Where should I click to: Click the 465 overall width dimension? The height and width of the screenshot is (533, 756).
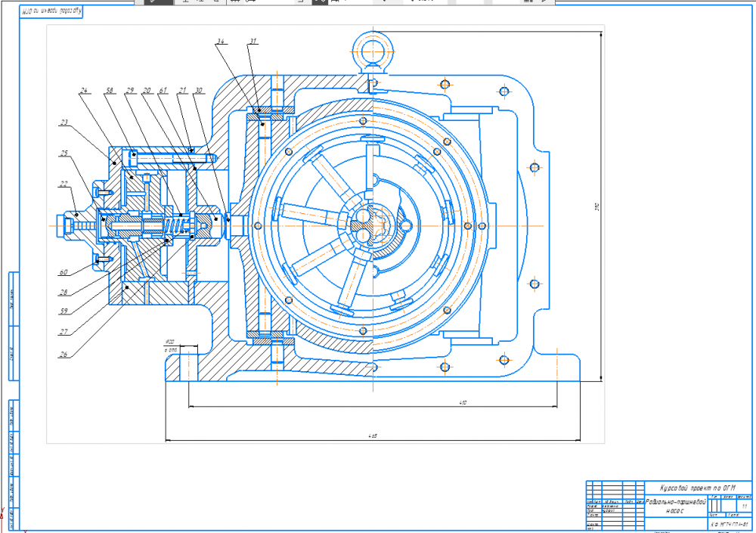371,436
